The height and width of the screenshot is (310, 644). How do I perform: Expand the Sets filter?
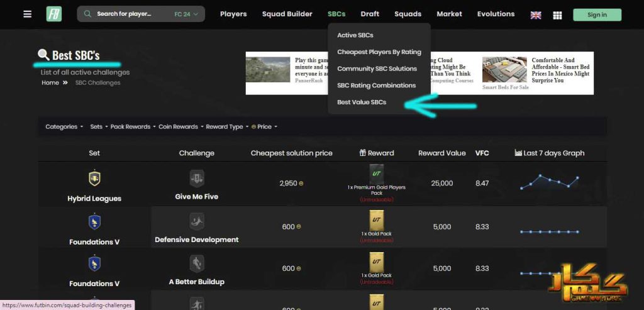point(99,127)
